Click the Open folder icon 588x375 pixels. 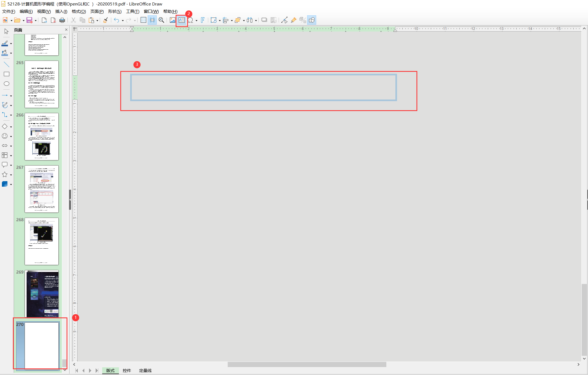[x=17, y=20]
